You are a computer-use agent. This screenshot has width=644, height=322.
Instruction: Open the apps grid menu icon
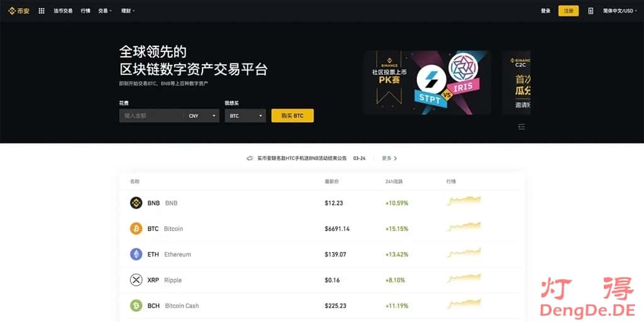point(42,11)
